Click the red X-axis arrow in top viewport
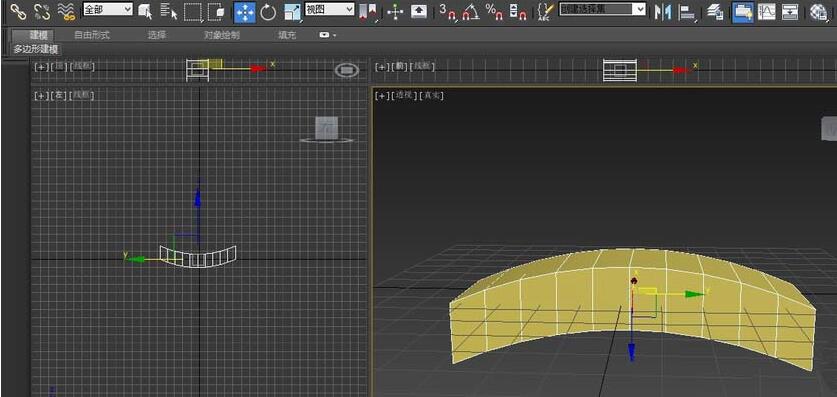This screenshot has height=397, width=837. [x=259, y=68]
